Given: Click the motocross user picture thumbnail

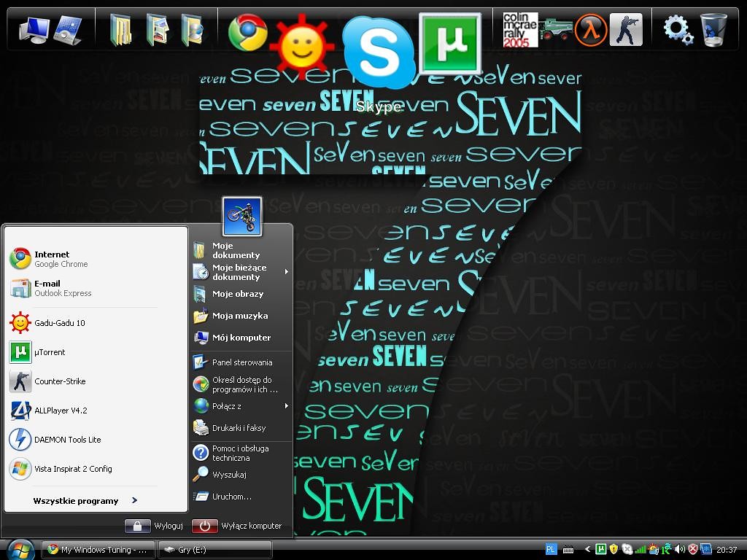Looking at the screenshot, I should tap(242, 216).
